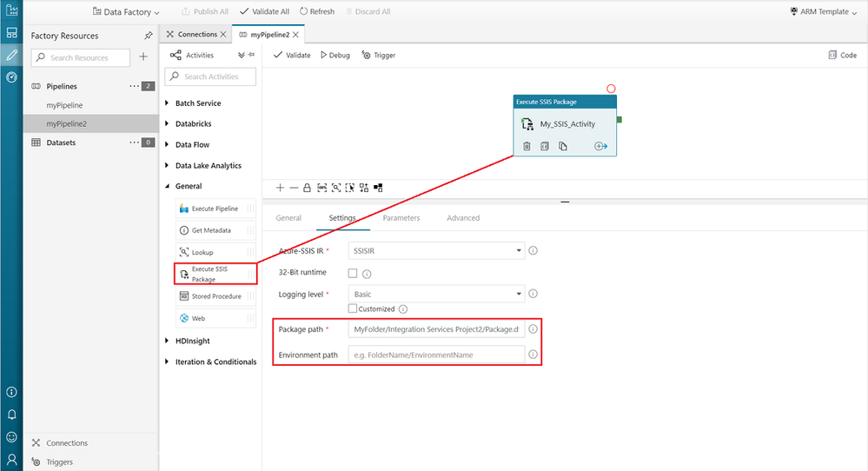
Task: View code of My_SSIS_Activity icon
Action: [x=545, y=146]
